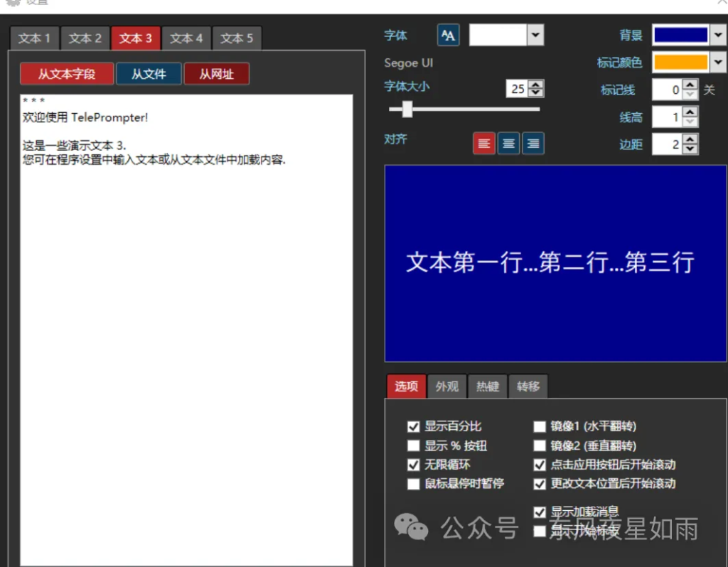Decrease 线高 value with down arrow

click(x=690, y=121)
